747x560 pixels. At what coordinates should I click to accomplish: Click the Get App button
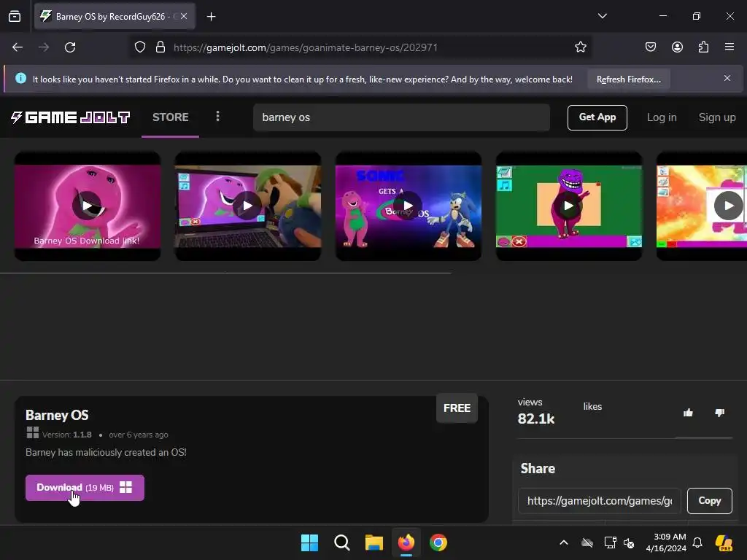click(x=597, y=117)
